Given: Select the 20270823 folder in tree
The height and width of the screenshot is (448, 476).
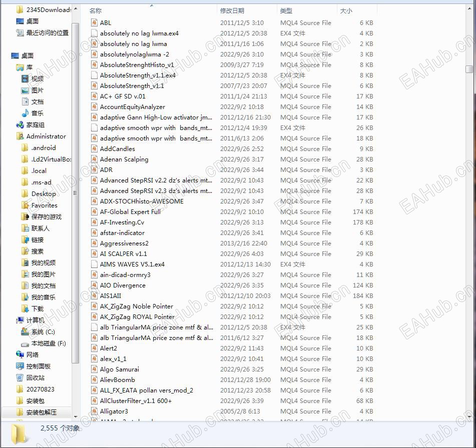Looking at the screenshot, I should 35,389.
